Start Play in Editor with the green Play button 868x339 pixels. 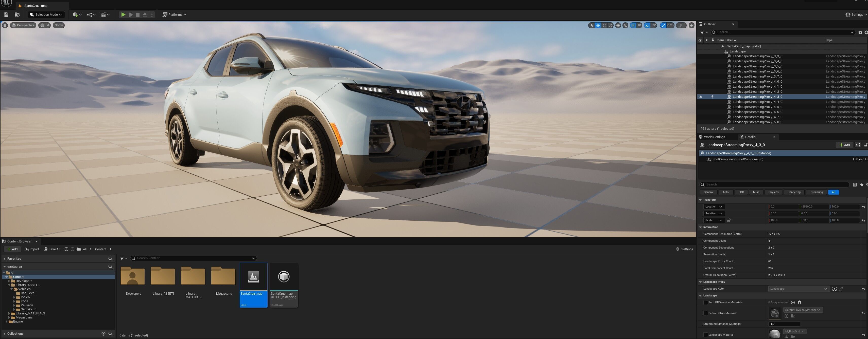(123, 14)
